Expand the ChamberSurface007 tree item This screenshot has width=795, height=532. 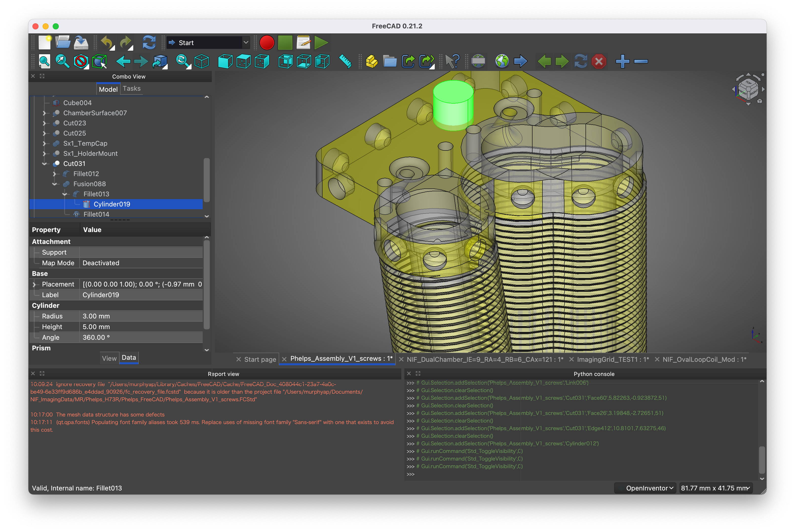click(44, 113)
